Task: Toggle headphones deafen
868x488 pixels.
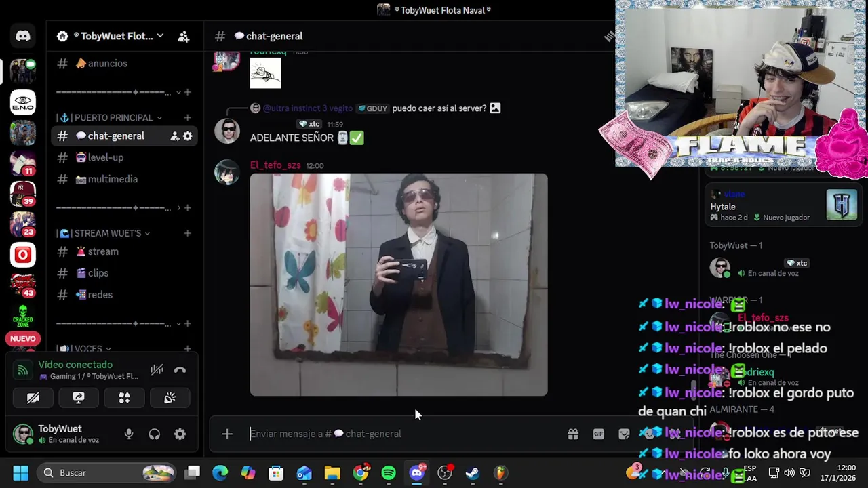Action: pyautogui.click(x=155, y=434)
